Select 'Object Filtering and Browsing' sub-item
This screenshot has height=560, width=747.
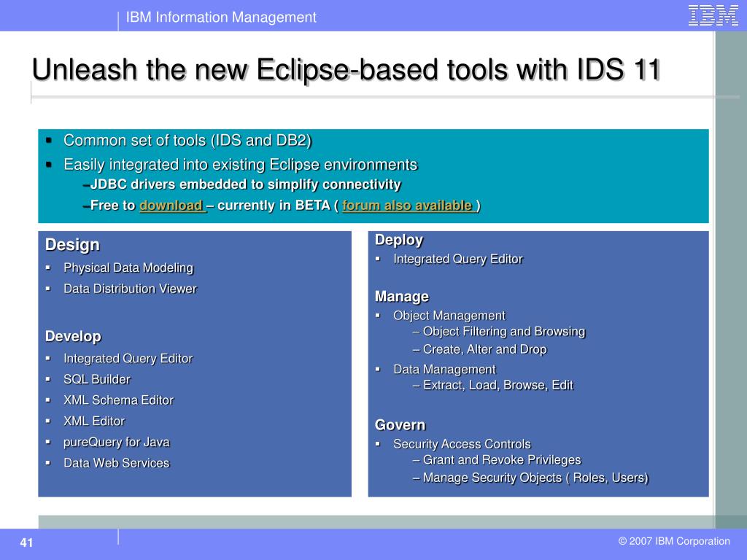[x=504, y=332]
